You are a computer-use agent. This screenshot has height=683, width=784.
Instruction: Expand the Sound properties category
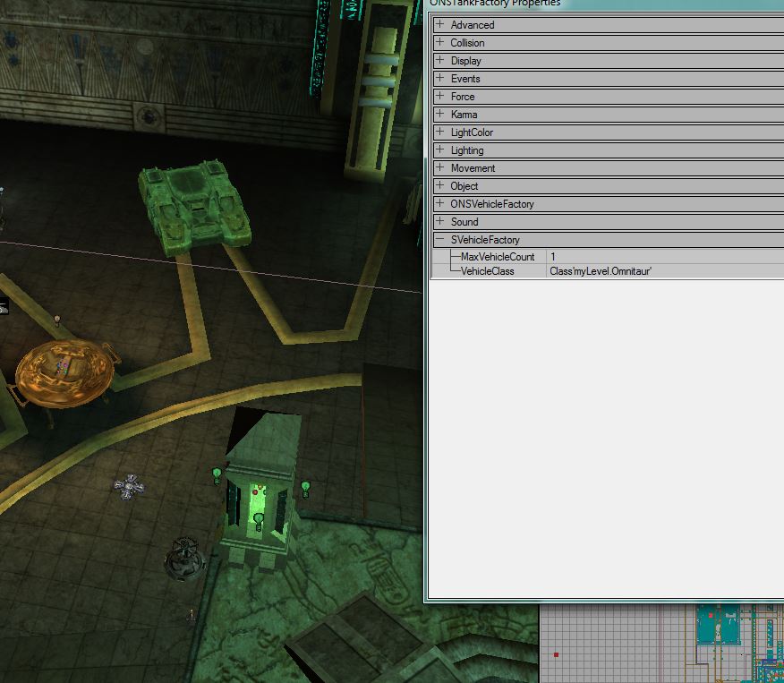pos(439,222)
